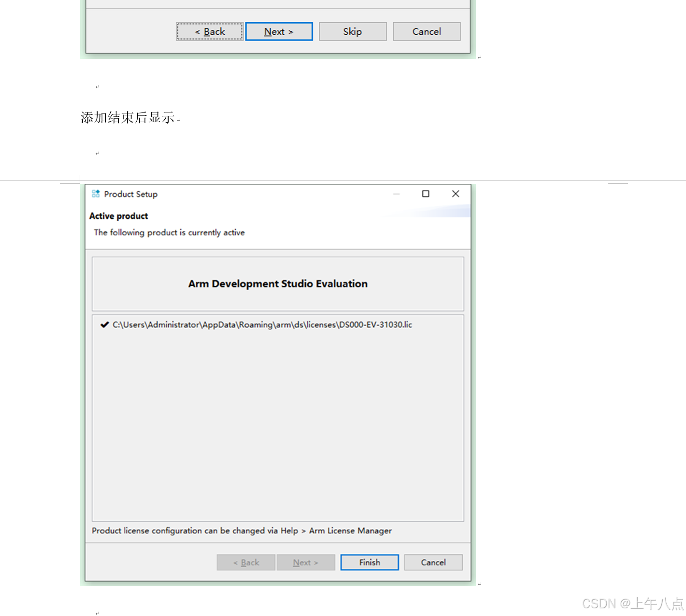The width and height of the screenshot is (686, 616).
Task: Minimize the Product Setup window
Action: [x=396, y=194]
